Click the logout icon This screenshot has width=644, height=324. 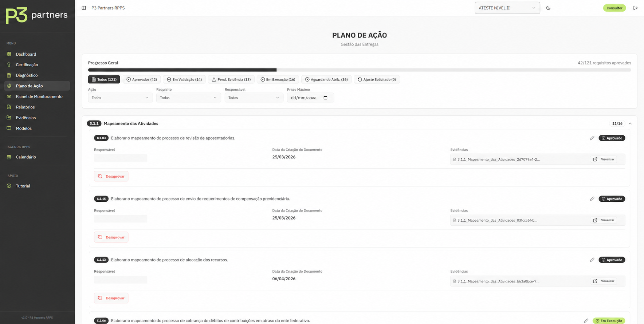pyautogui.click(x=635, y=8)
